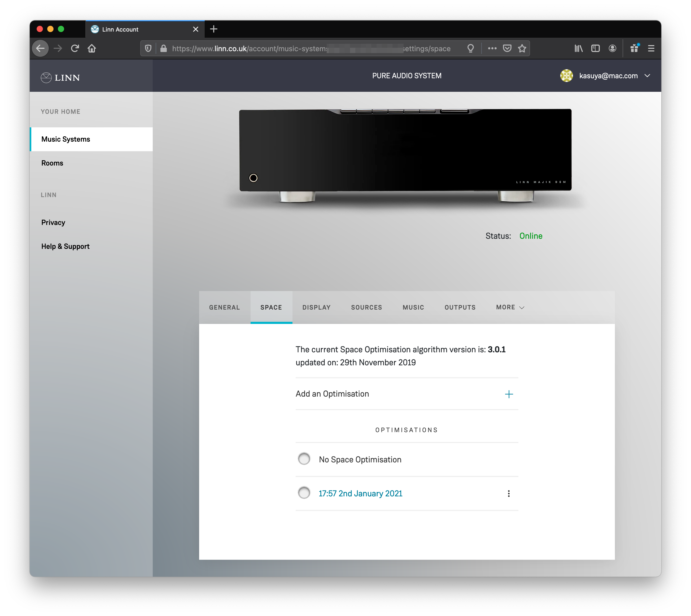
Task: Click the user avatar icon
Action: (566, 76)
